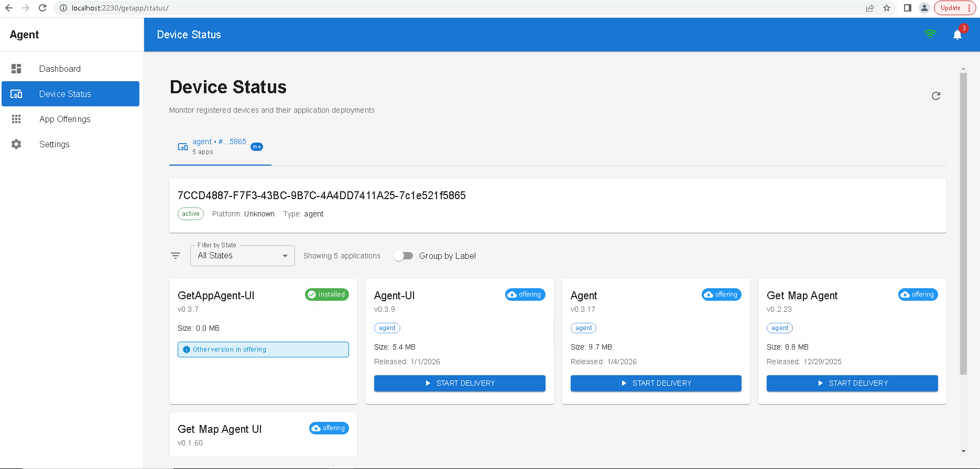
Task: Start delivery for Get Map Agent
Action: [x=852, y=383]
